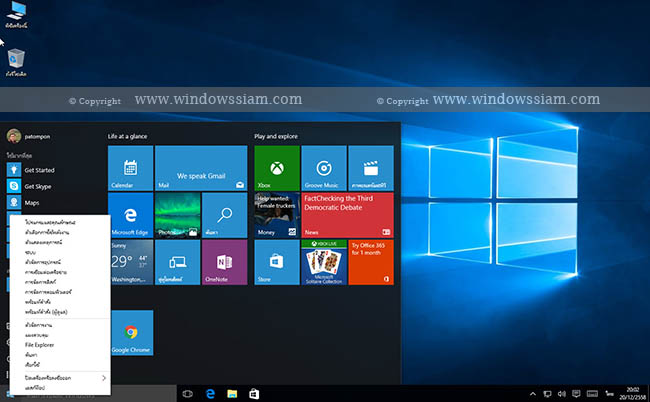
Task: Open the Money tile
Action: pos(277,215)
